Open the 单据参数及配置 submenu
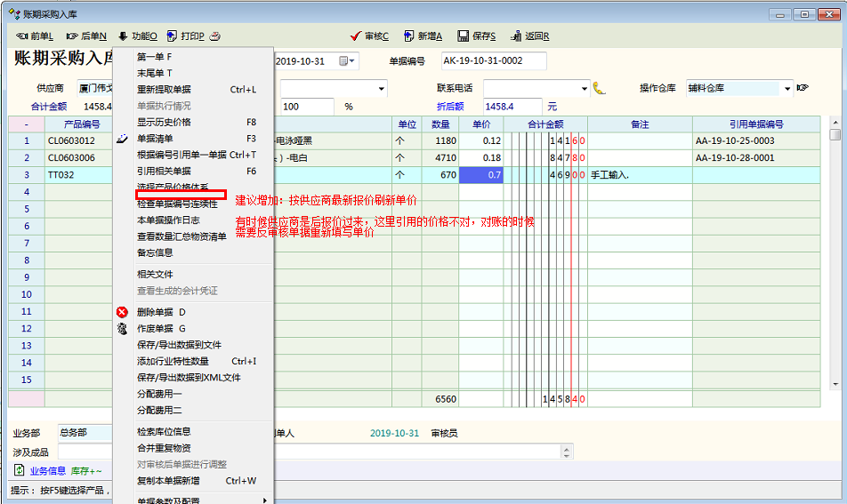 168,500
